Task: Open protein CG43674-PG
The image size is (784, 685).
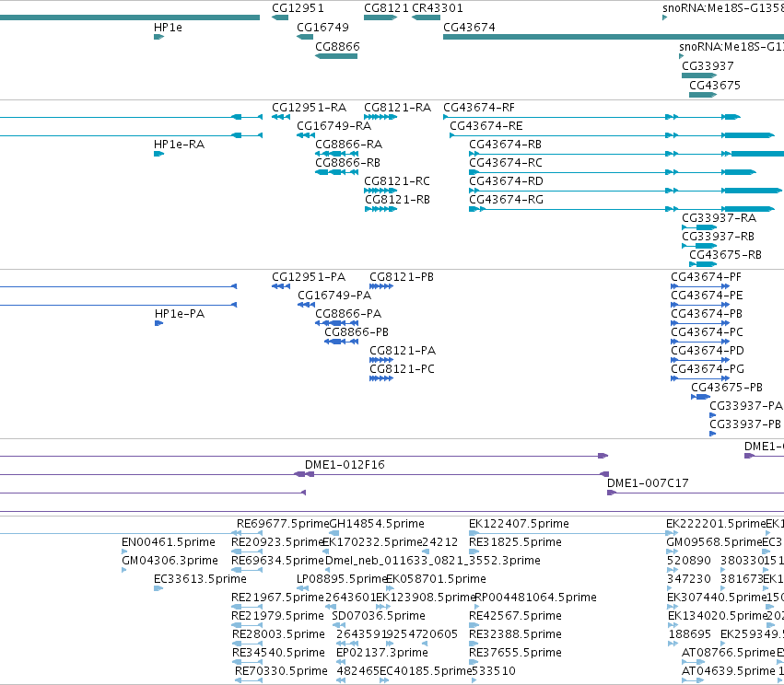Action: (x=708, y=369)
